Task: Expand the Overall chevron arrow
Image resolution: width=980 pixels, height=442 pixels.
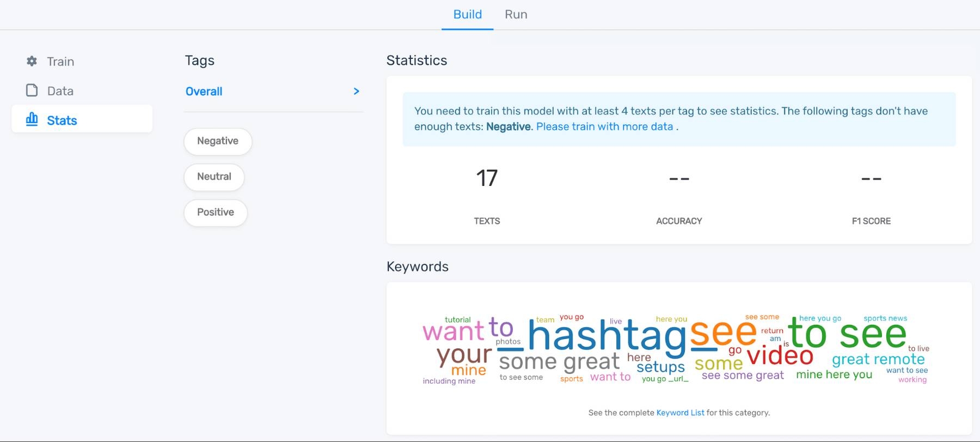Action: 356,91
